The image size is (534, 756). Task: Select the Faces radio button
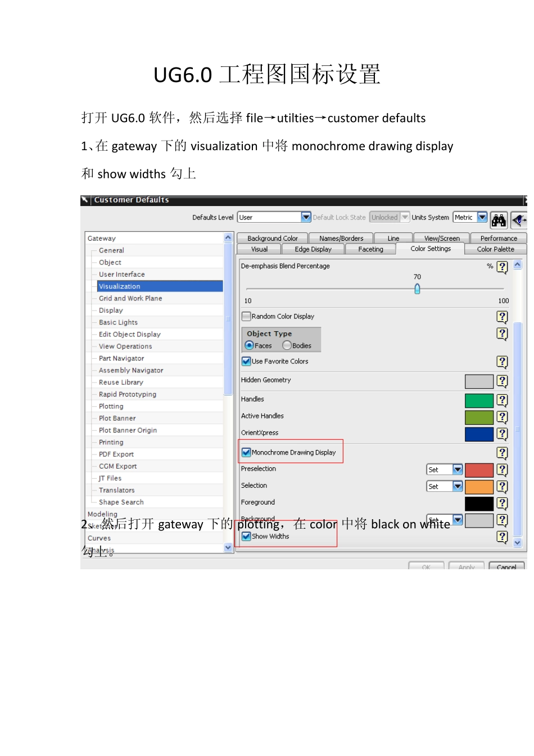250,345
